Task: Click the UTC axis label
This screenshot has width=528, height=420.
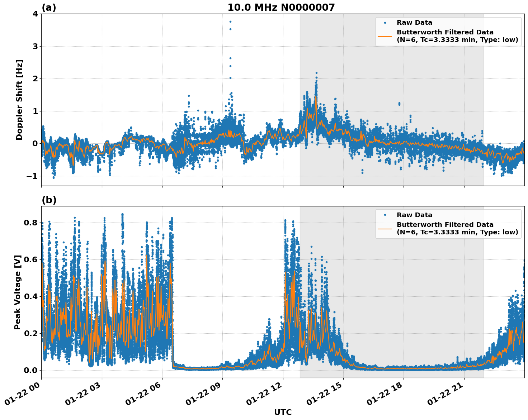Action: [x=282, y=412]
